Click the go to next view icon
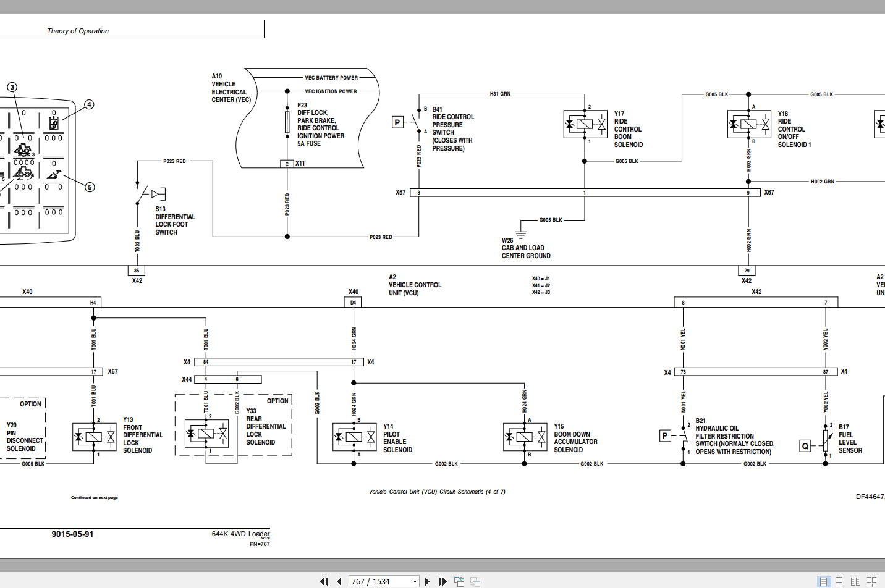Viewport: 885px width, 588px height. 475,581
